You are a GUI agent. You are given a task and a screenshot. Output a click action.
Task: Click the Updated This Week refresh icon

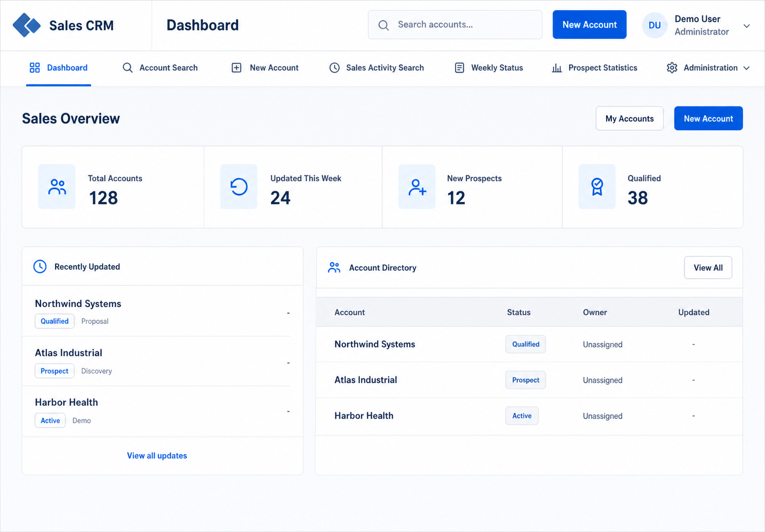(x=239, y=187)
